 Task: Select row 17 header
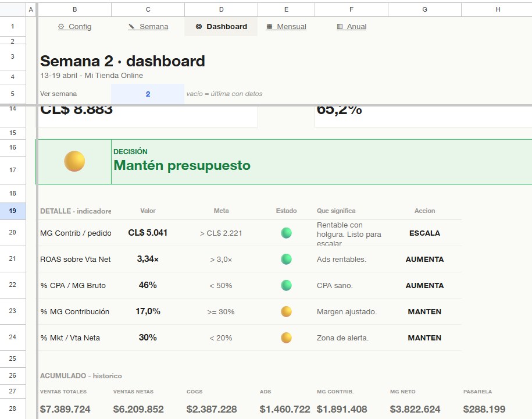point(13,170)
